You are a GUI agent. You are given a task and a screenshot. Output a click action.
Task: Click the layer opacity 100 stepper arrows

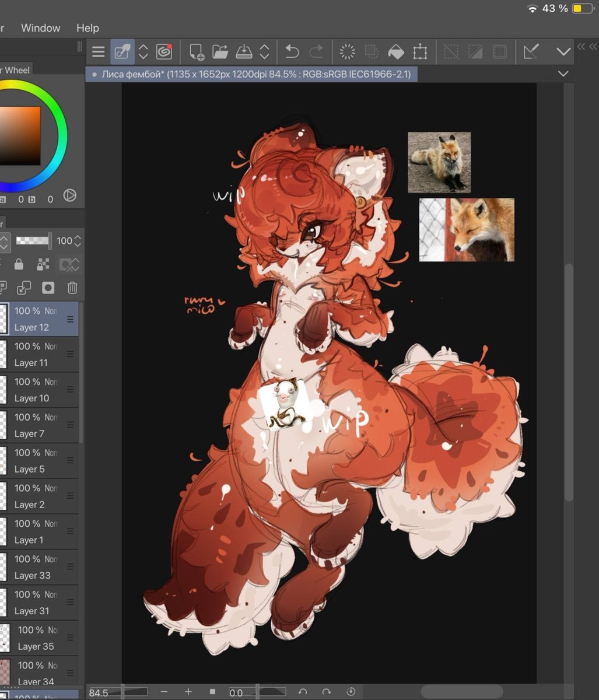[78, 241]
